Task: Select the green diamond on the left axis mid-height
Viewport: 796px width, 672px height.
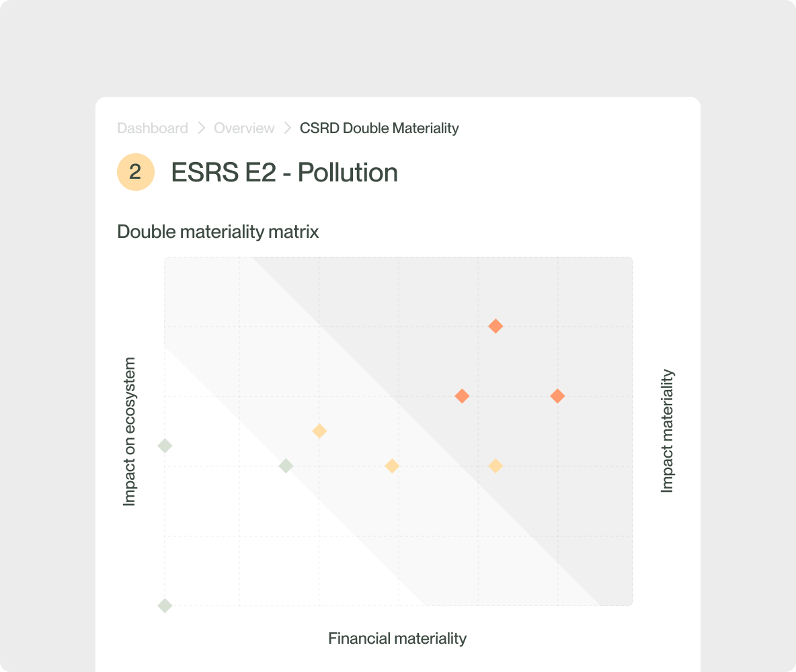Action: (165, 446)
